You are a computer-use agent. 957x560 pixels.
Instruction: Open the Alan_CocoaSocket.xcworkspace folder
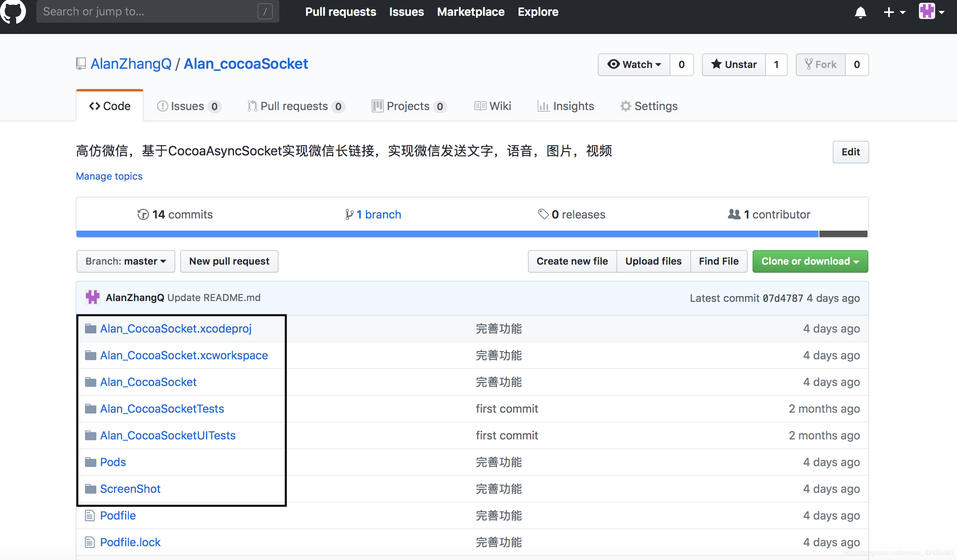[184, 355]
